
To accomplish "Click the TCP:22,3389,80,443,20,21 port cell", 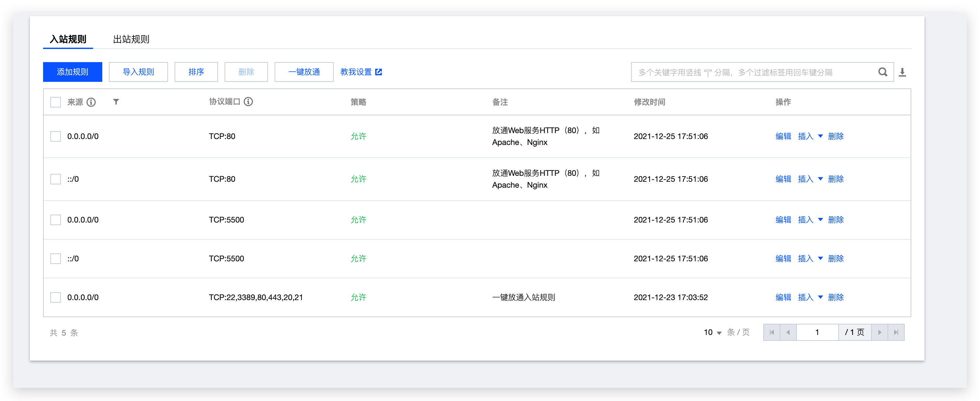I will pyautogui.click(x=256, y=297).
